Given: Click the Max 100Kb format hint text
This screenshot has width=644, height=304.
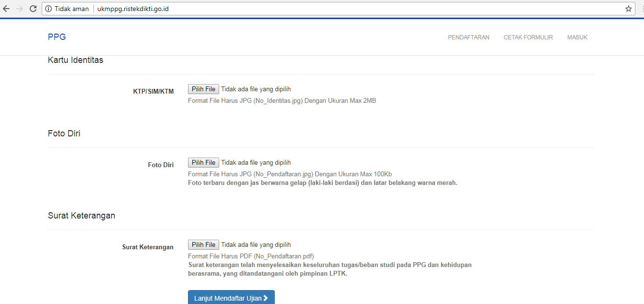Looking at the screenshot, I should [x=290, y=174].
